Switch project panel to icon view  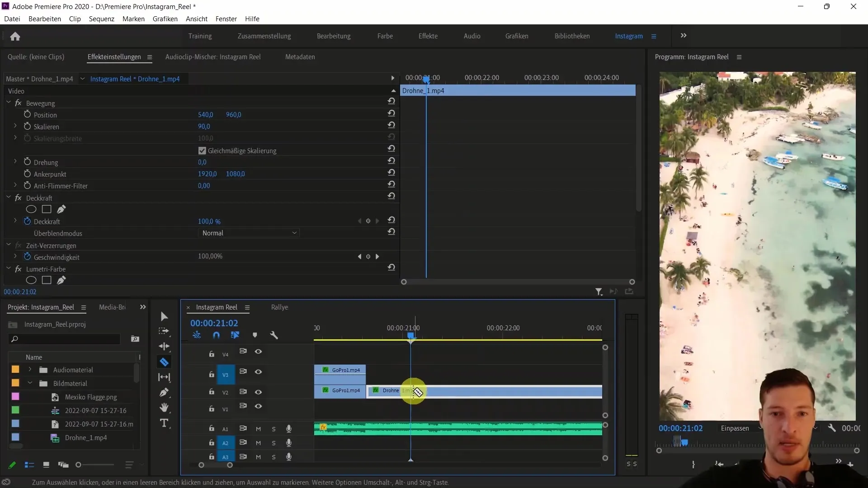point(46,465)
